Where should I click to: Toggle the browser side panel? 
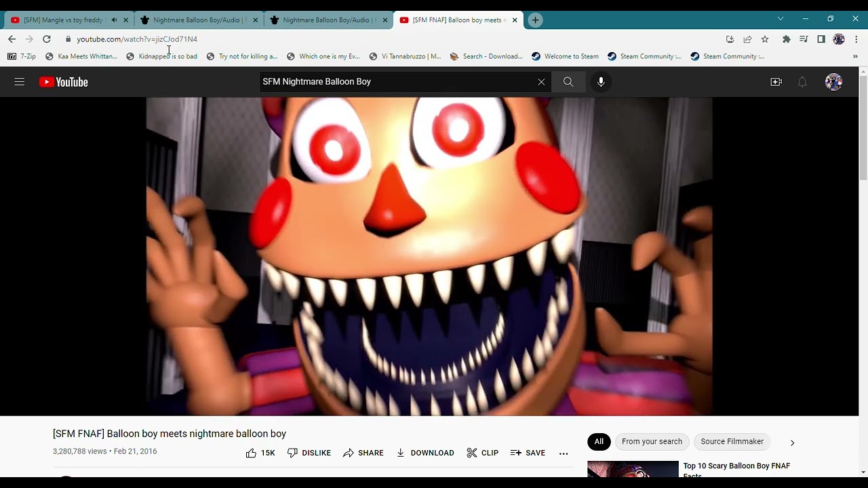(821, 39)
